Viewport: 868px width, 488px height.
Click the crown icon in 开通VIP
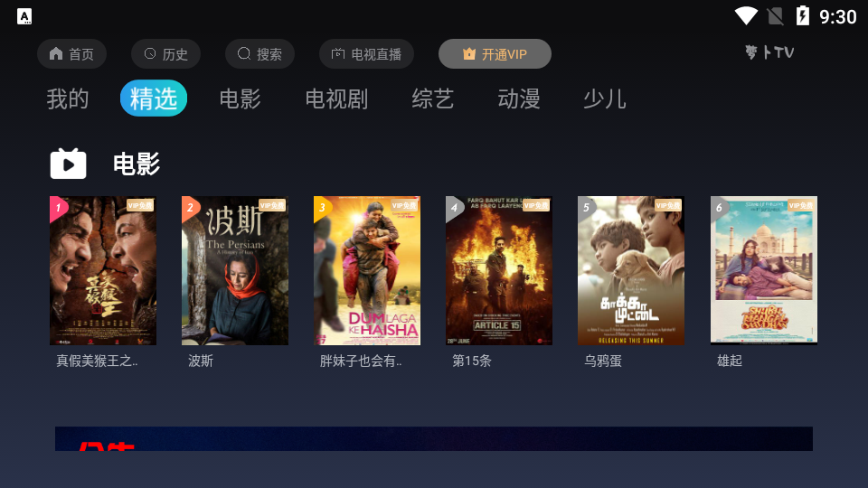tap(469, 53)
